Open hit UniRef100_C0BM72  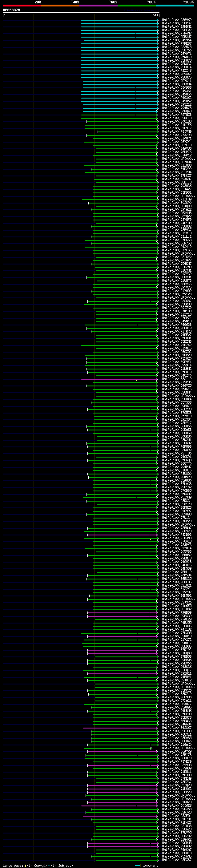177,406
